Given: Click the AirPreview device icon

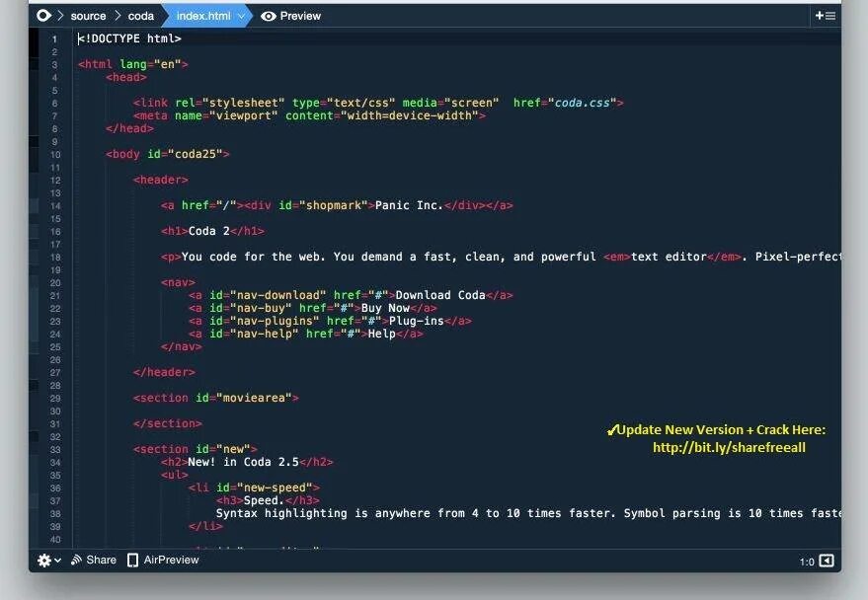Looking at the screenshot, I should 133,561.
